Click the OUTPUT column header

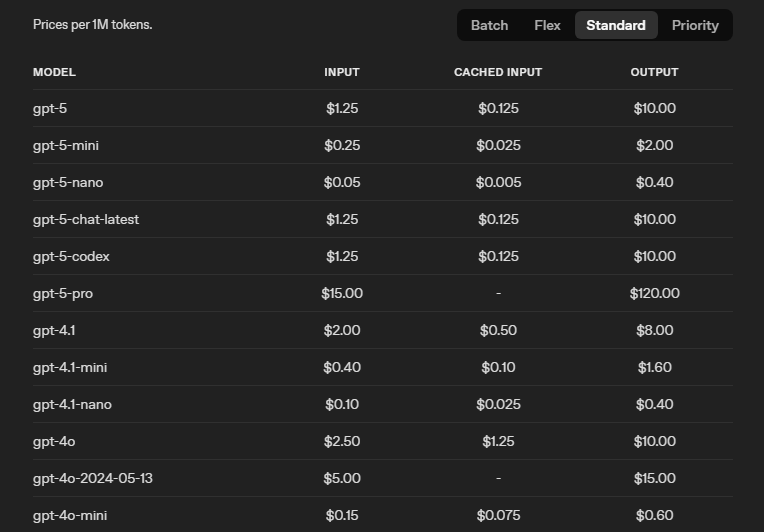654,72
